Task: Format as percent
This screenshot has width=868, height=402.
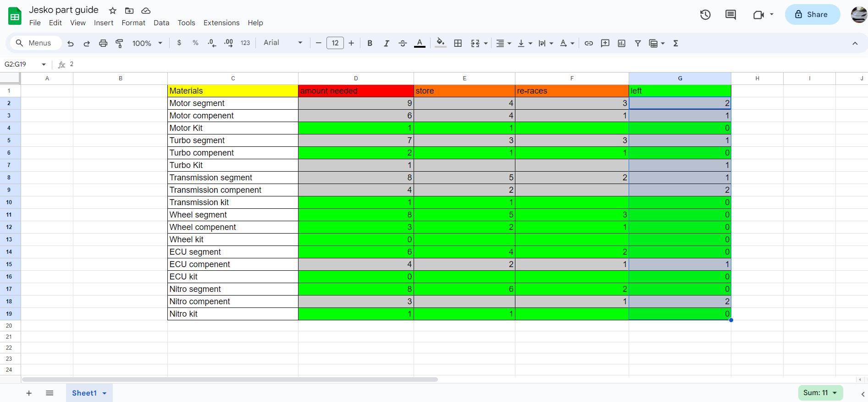Action: click(196, 43)
